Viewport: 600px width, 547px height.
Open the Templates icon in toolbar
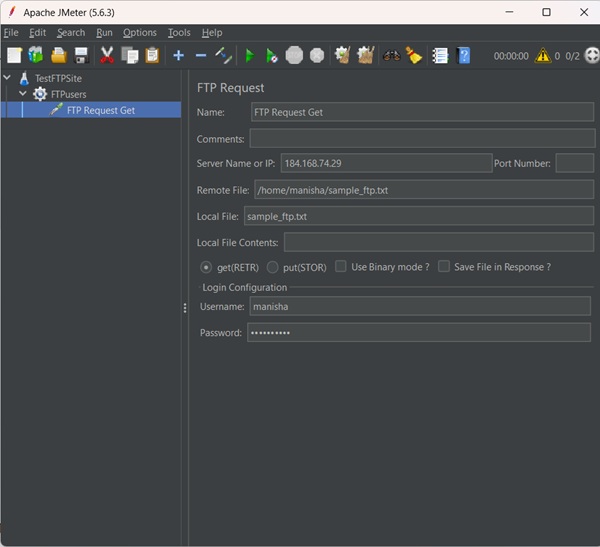tap(36, 56)
